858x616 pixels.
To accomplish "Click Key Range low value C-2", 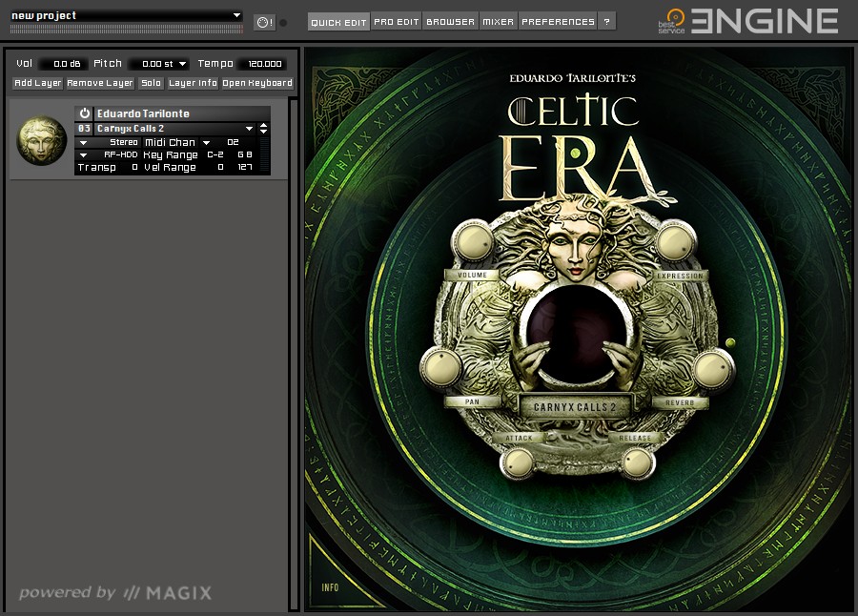I will pos(215,155).
